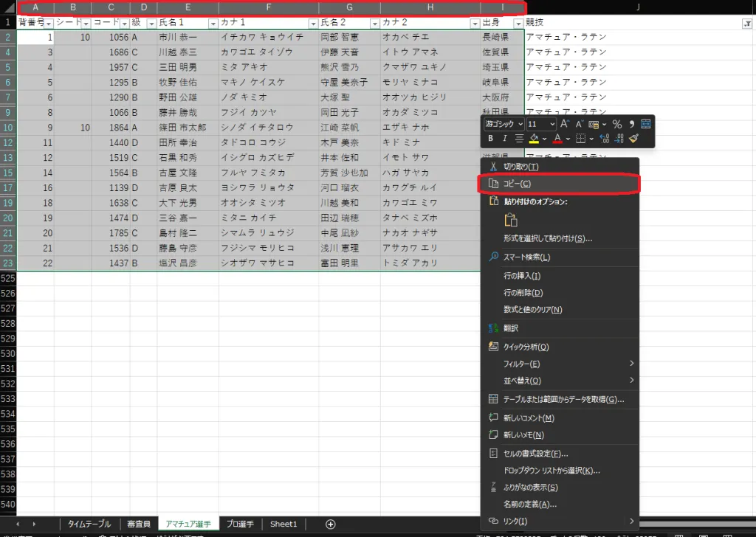
Task: Open the タイムテーブル sheet tab
Action: coord(89,524)
